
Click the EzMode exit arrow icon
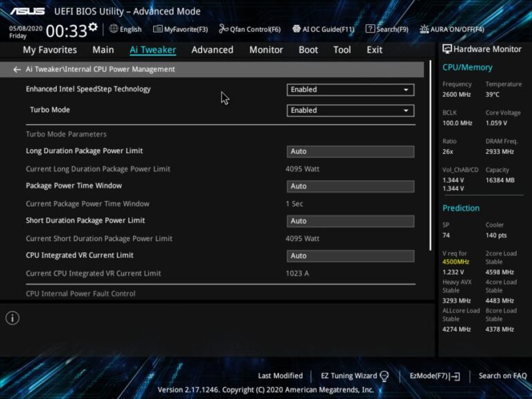(x=455, y=376)
